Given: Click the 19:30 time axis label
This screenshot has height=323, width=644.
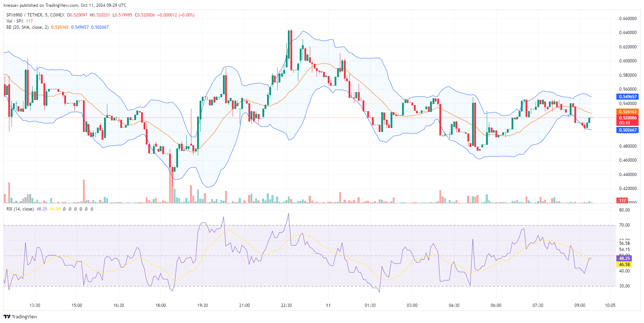Looking at the screenshot, I should [x=202, y=305].
